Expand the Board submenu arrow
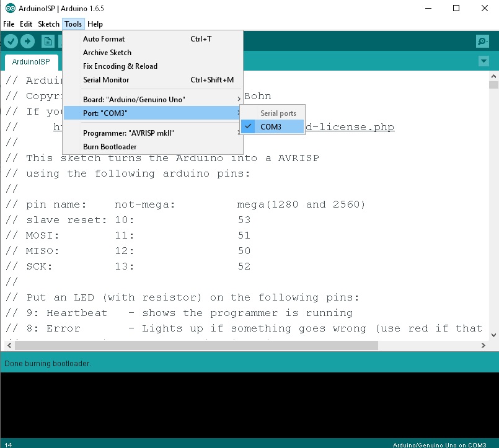 click(x=239, y=99)
